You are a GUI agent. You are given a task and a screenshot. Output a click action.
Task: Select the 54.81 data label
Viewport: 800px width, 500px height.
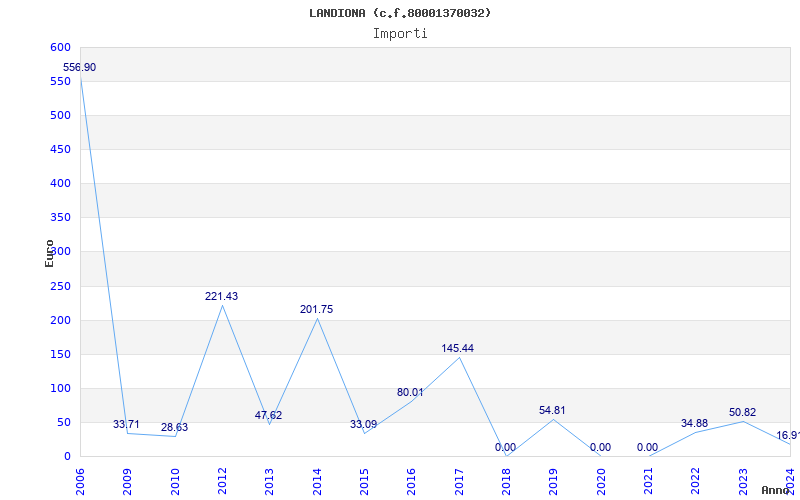click(x=552, y=410)
